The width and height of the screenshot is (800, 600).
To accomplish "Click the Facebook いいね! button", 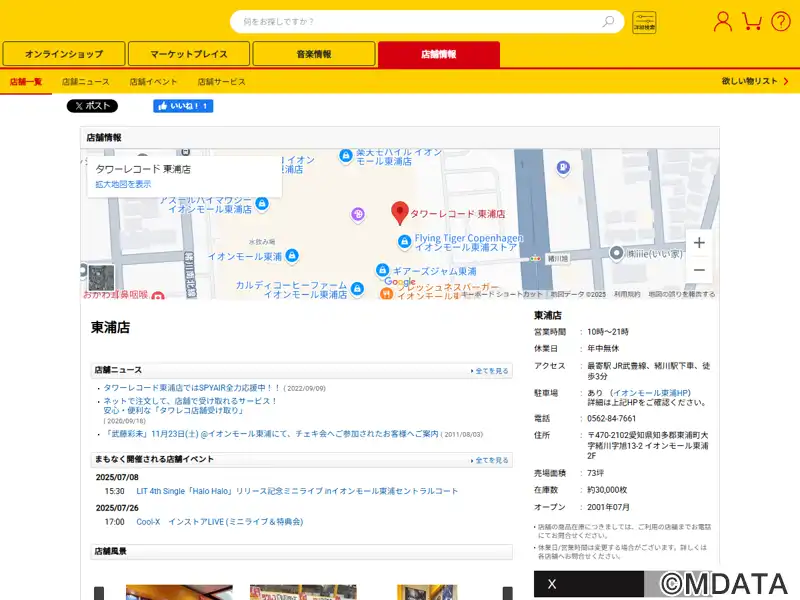I will [183, 106].
